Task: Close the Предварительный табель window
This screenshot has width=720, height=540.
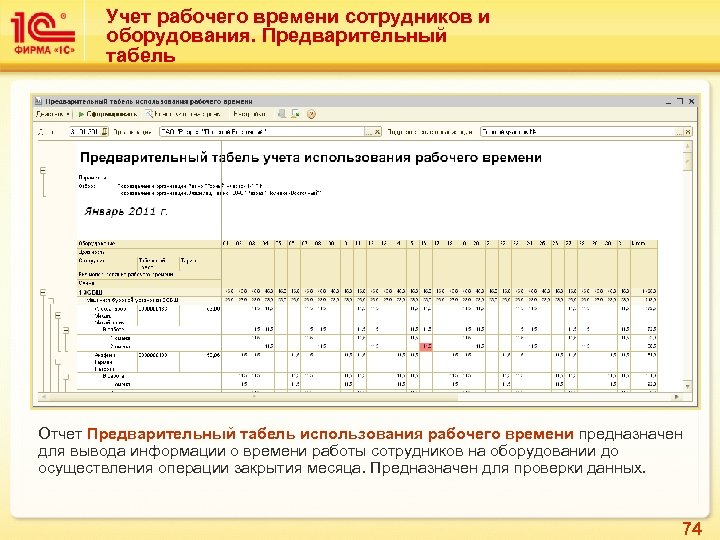Action: [692, 101]
